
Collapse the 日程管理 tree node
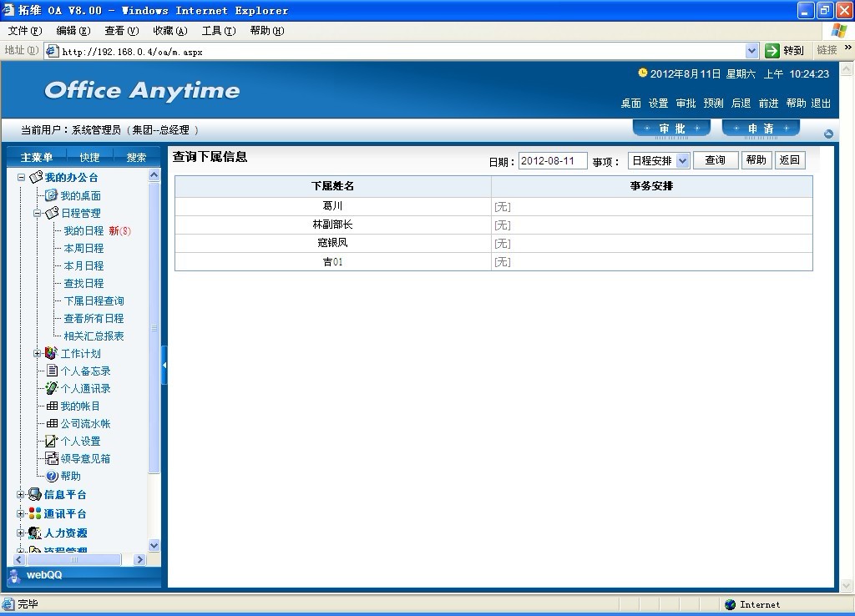pyautogui.click(x=38, y=213)
